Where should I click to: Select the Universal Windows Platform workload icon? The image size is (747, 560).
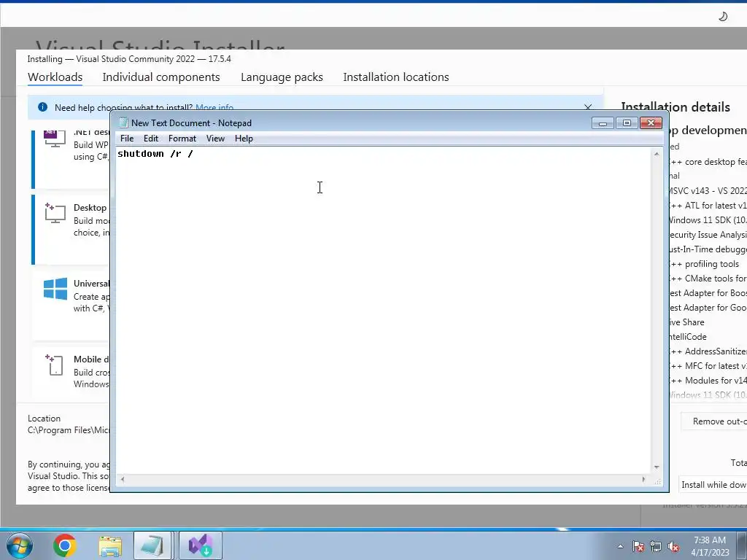pos(55,289)
